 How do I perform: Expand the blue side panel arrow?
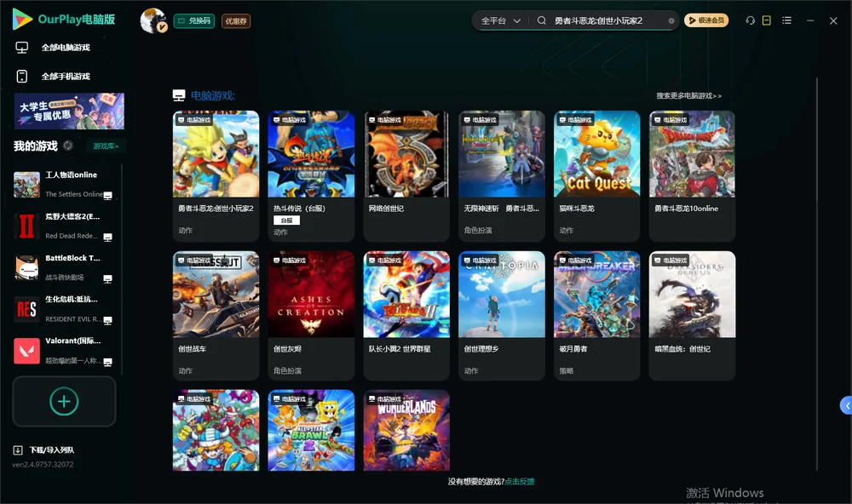tap(846, 406)
